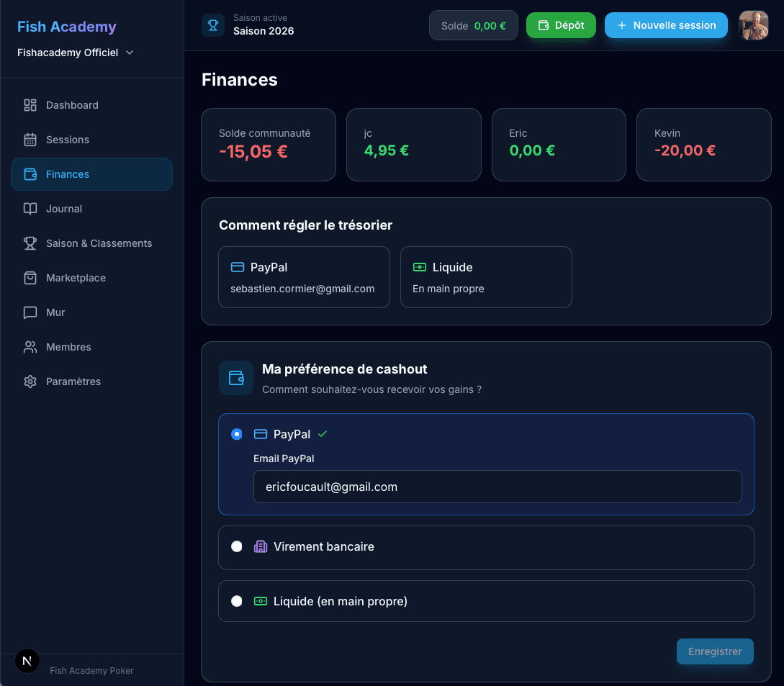Screen dimensions: 784x686
Task: Open Marketplace using its bag icon
Action: (30, 278)
